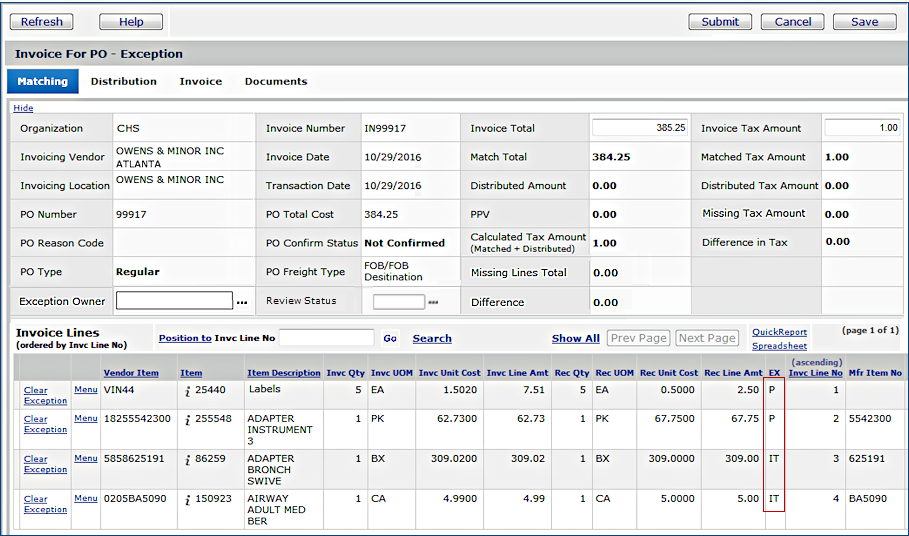This screenshot has height=536, width=909.
Task: Click ellipsis button next to Exception Owner
Action: click(x=241, y=301)
